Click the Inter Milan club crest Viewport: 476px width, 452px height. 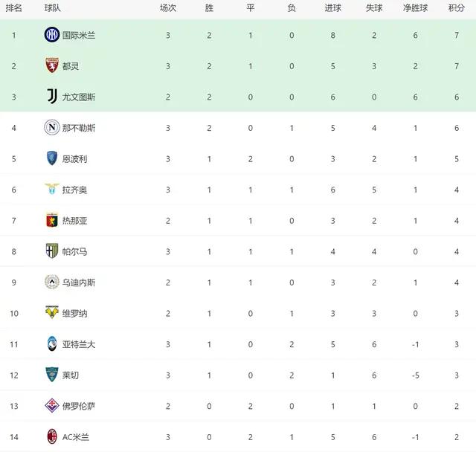pos(52,35)
